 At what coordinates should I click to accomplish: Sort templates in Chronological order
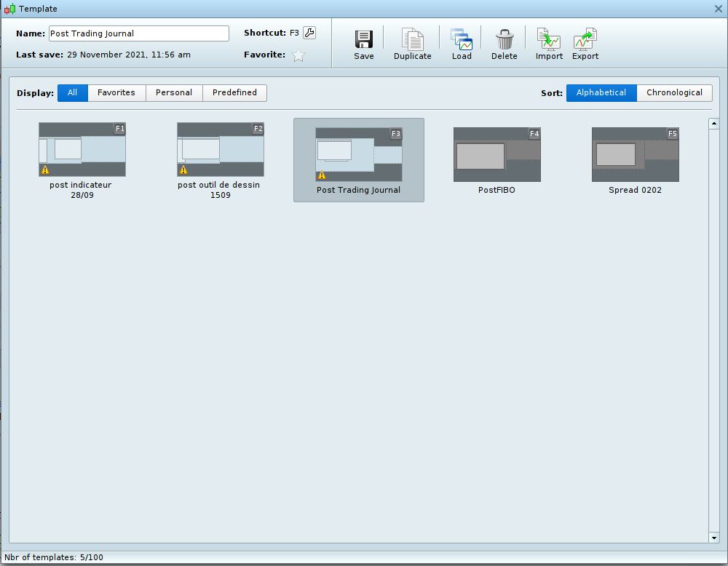pos(675,93)
